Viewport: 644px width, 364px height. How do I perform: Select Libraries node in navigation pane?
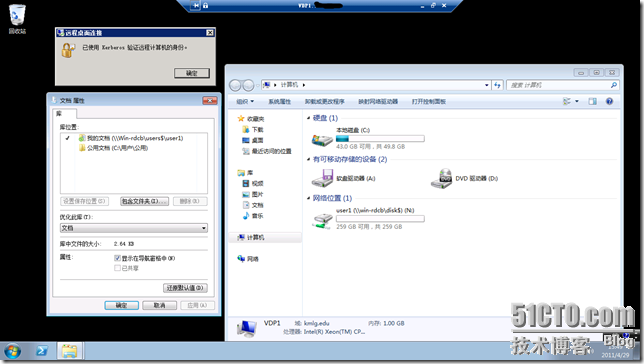[245, 173]
